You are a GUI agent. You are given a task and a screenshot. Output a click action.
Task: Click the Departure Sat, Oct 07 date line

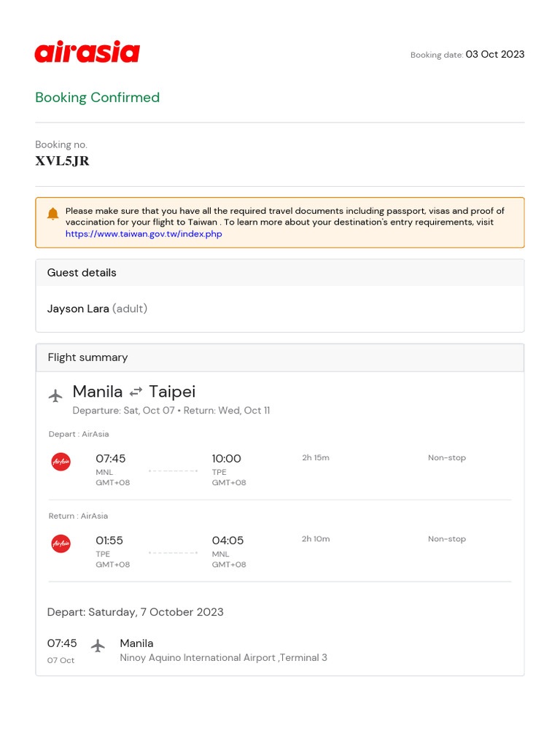tap(124, 411)
